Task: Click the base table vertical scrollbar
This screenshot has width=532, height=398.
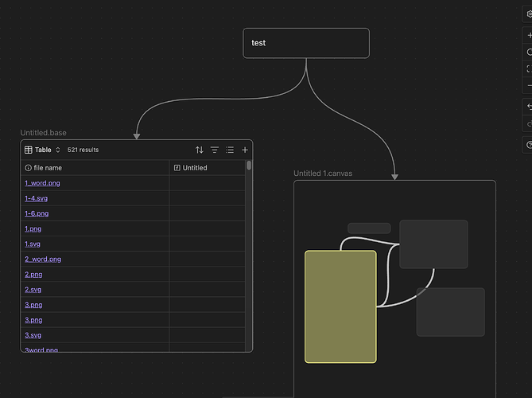Action: point(249,166)
